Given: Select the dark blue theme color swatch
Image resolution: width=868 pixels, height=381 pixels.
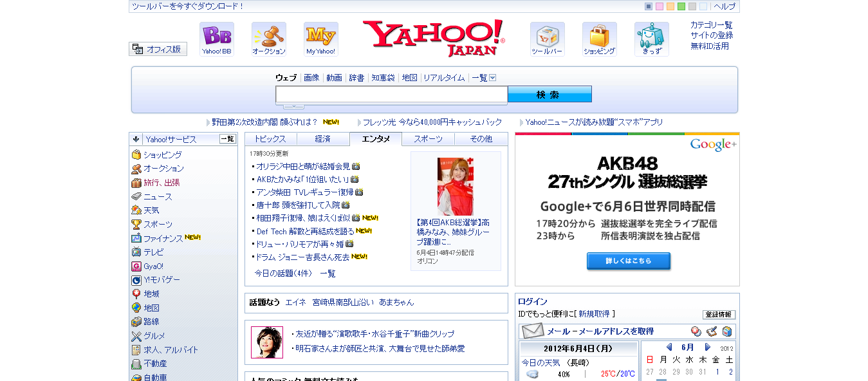Looking at the screenshot, I should point(649,6).
